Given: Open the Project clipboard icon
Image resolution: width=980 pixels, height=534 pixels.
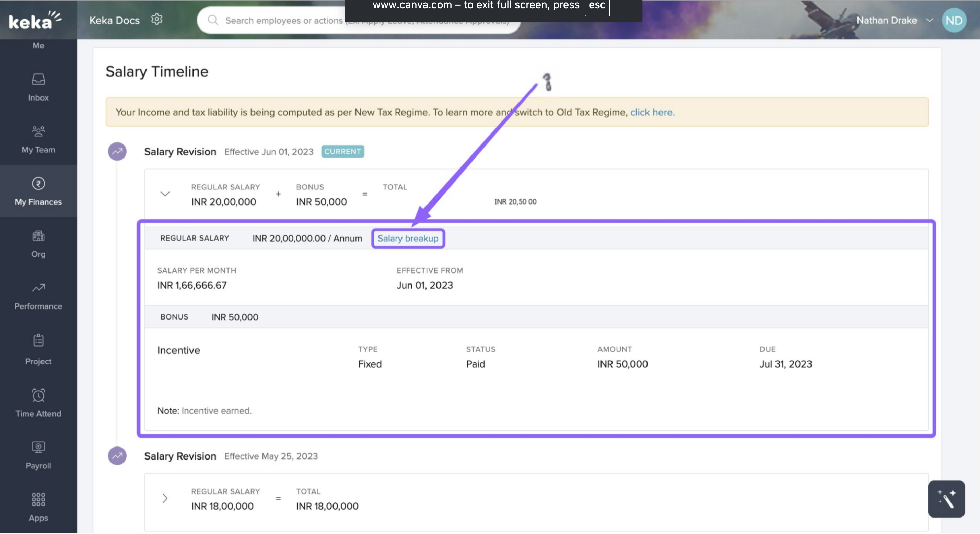Looking at the screenshot, I should coord(38,341).
